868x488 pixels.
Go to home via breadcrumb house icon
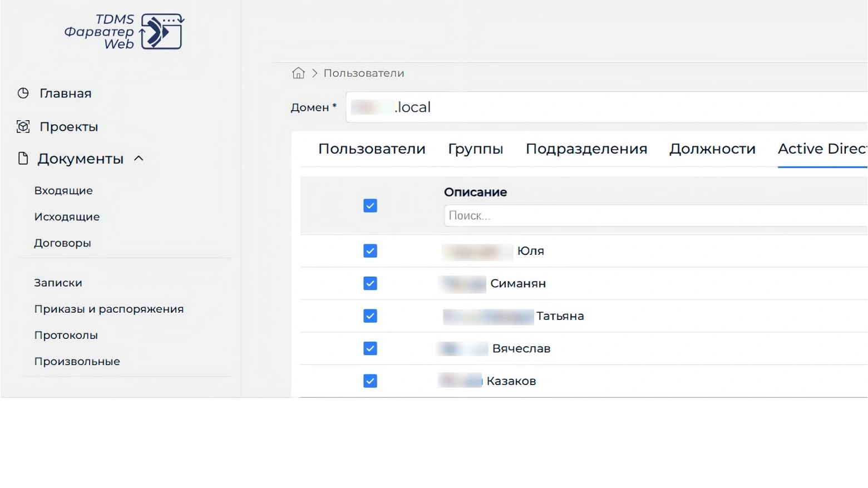pos(299,73)
